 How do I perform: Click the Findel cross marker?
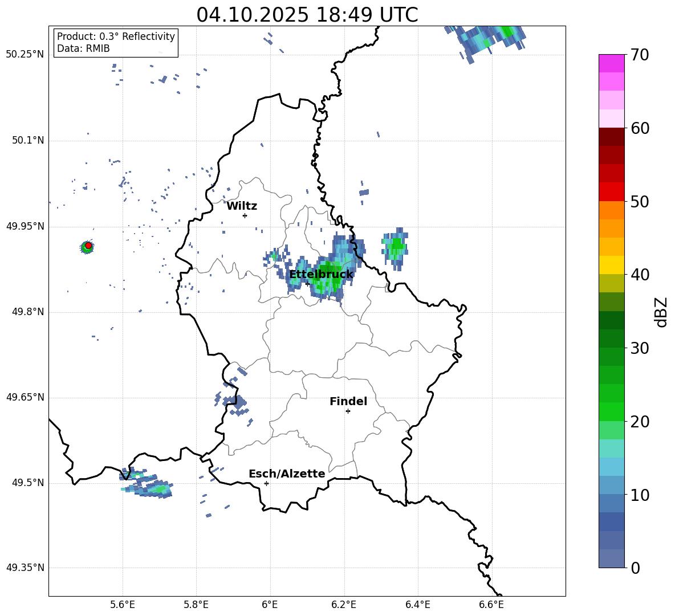(348, 411)
